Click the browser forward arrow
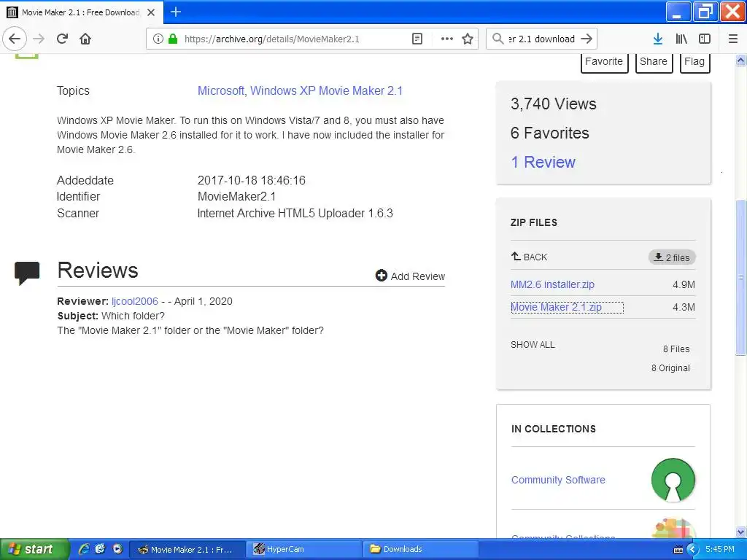The height and width of the screenshot is (560, 747). [x=39, y=39]
